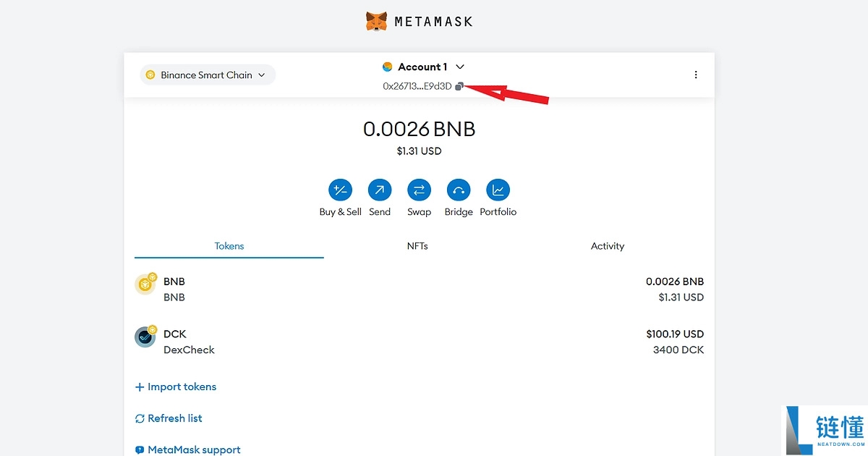Open the Portfolio chart button

click(498, 190)
